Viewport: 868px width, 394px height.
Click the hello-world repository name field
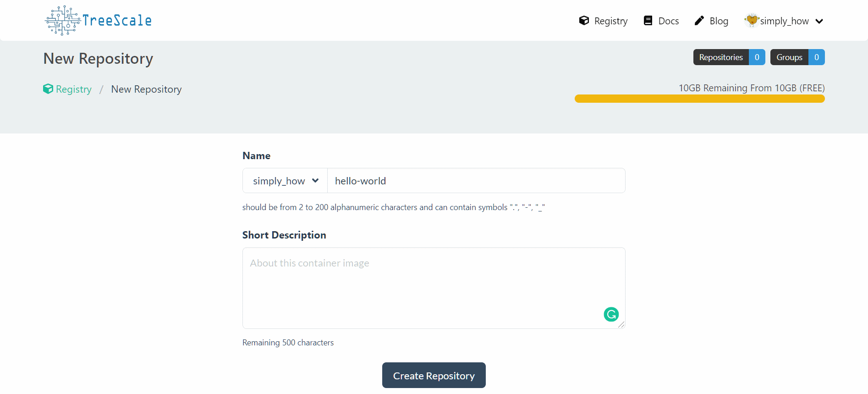coord(476,181)
